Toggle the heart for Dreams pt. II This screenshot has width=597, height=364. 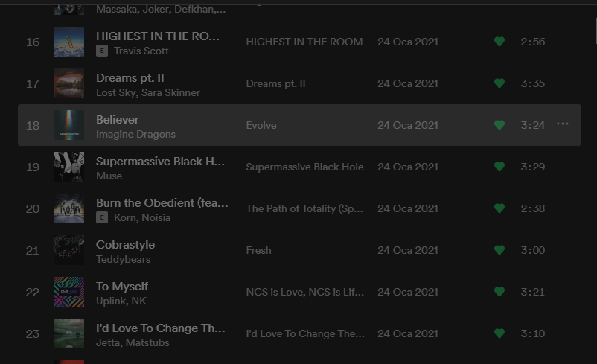499,83
